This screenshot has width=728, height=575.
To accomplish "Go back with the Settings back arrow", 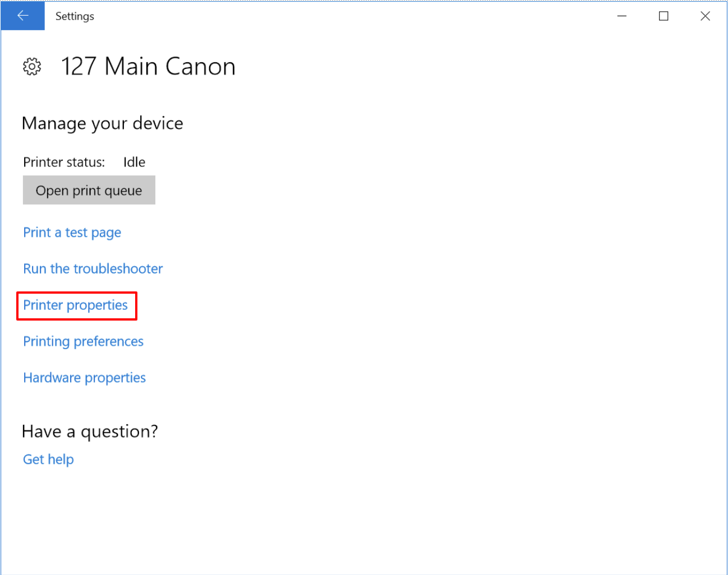I will pyautogui.click(x=22, y=16).
